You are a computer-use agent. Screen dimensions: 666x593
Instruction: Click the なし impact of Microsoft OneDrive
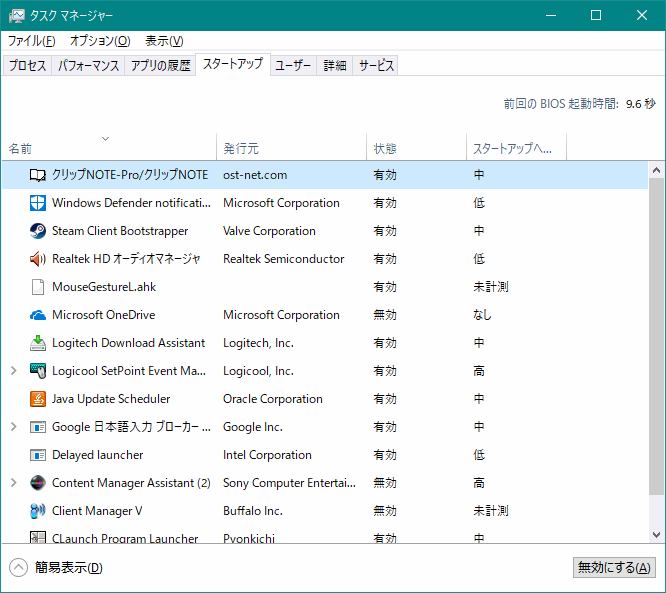[483, 315]
